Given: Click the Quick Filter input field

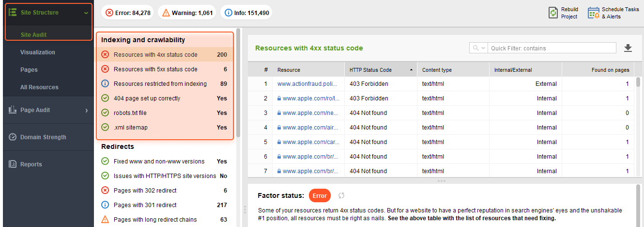Looking at the screenshot, I should (551, 48).
